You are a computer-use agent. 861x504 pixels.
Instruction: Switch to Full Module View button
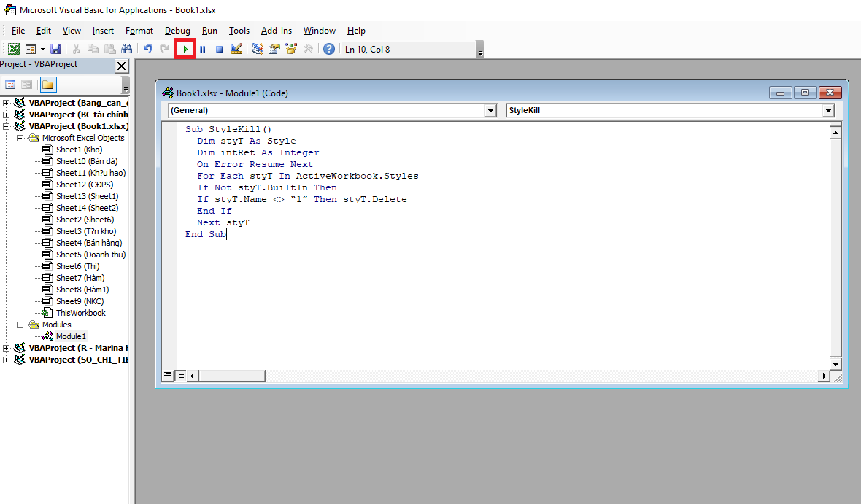click(179, 376)
